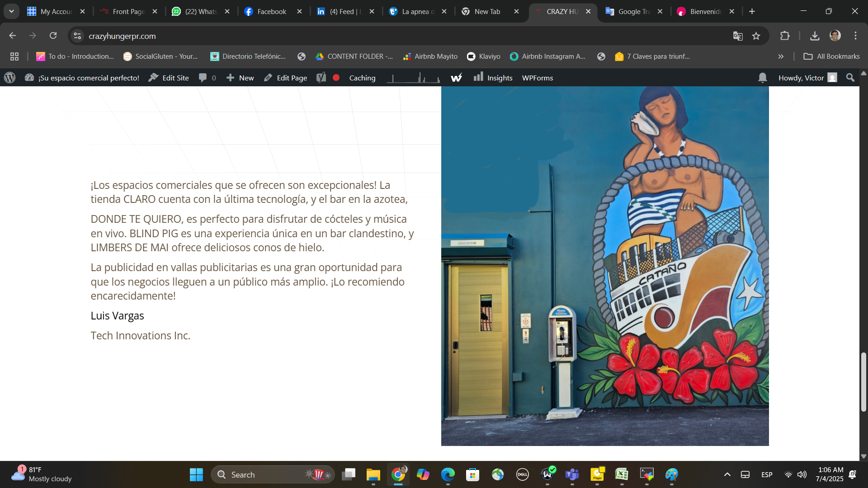The width and height of the screenshot is (868, 488).
Task: Translate this page icon
Action: point(738,36)
